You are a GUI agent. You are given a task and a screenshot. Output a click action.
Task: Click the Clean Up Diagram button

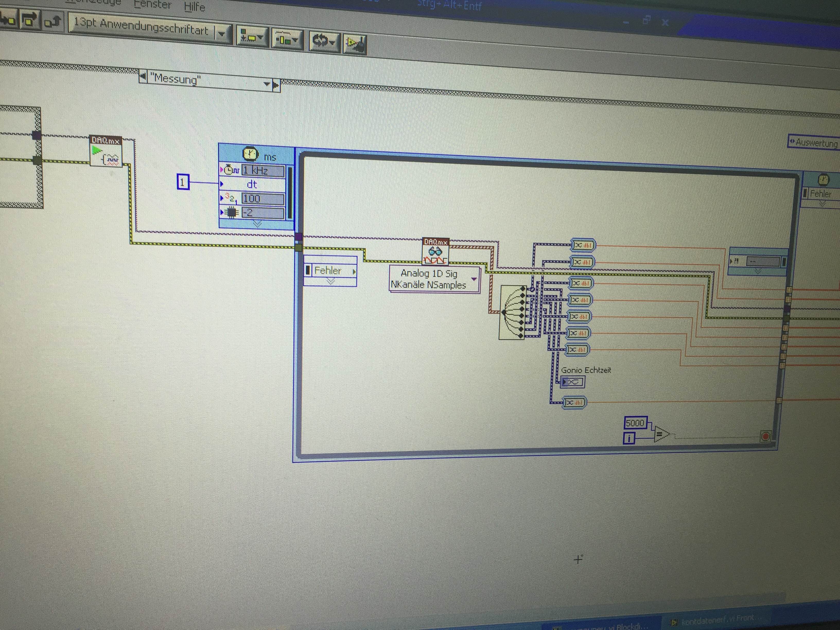pyautogui.click(x=355, y=45)
